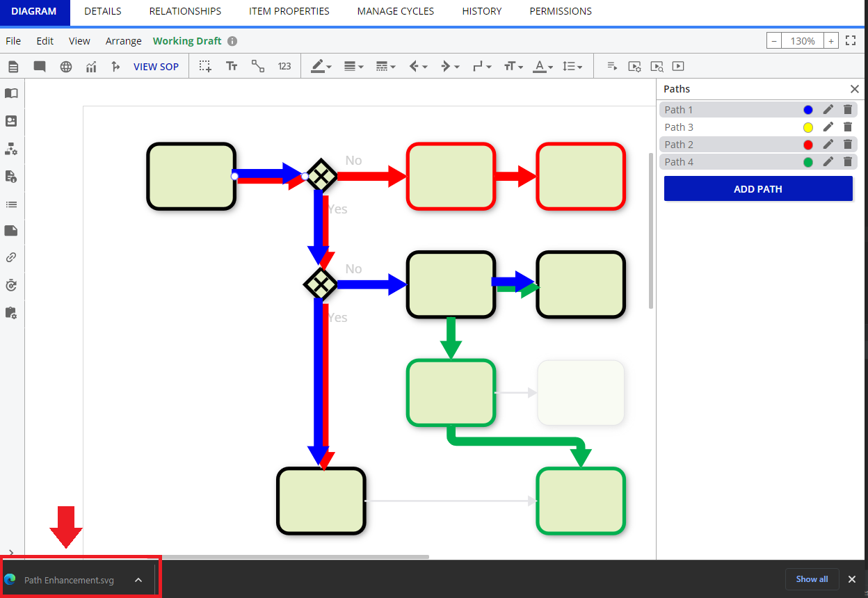Click the globe icon in the toolbar
Viewport: 868px width, 598px height.
66,67
